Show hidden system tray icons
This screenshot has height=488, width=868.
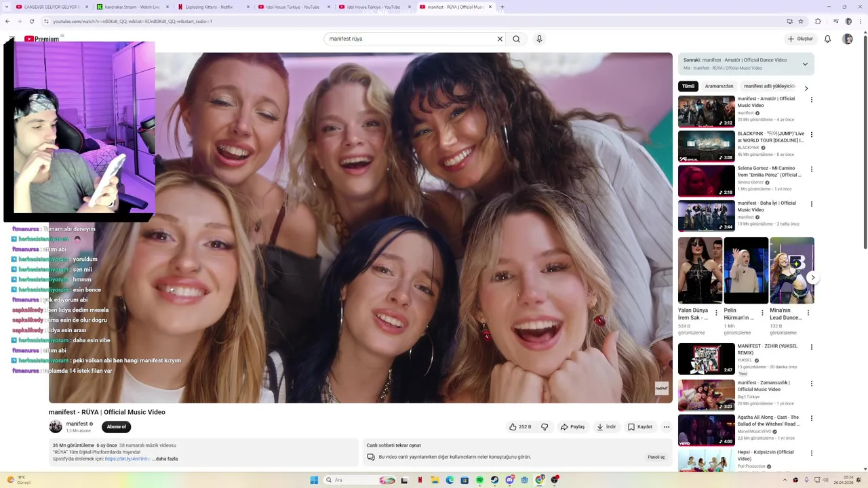pyautogui.click(x=785, y=480)
